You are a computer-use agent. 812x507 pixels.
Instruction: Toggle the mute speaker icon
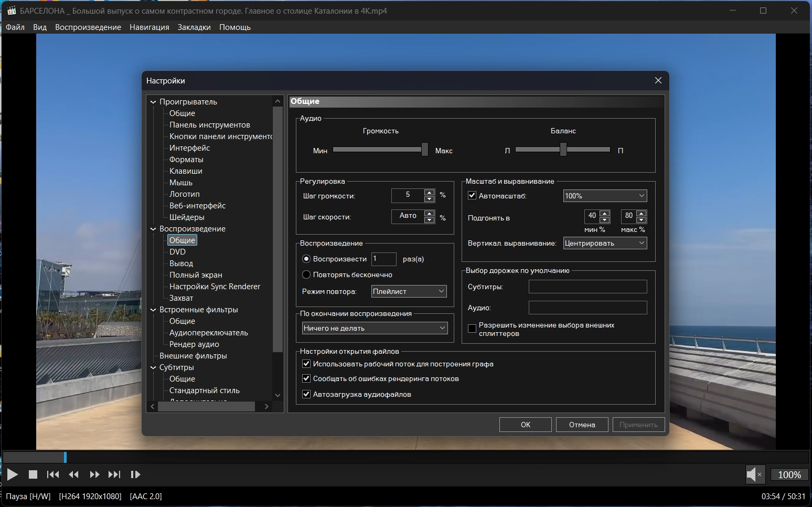754,474
